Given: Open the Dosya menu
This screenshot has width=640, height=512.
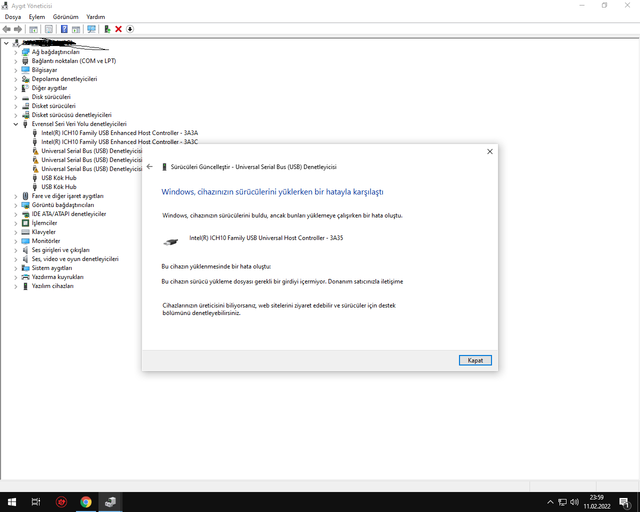Looking at the screenshot, I should click(x=12, y=17).
